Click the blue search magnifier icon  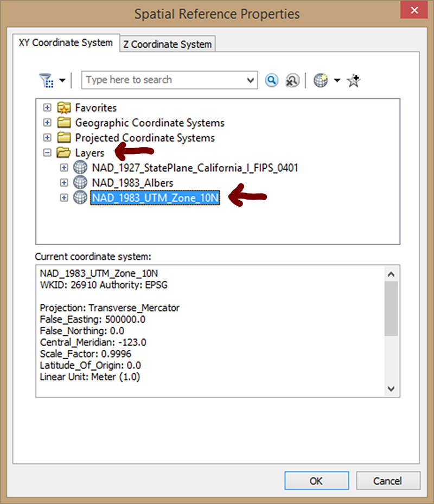271,80
